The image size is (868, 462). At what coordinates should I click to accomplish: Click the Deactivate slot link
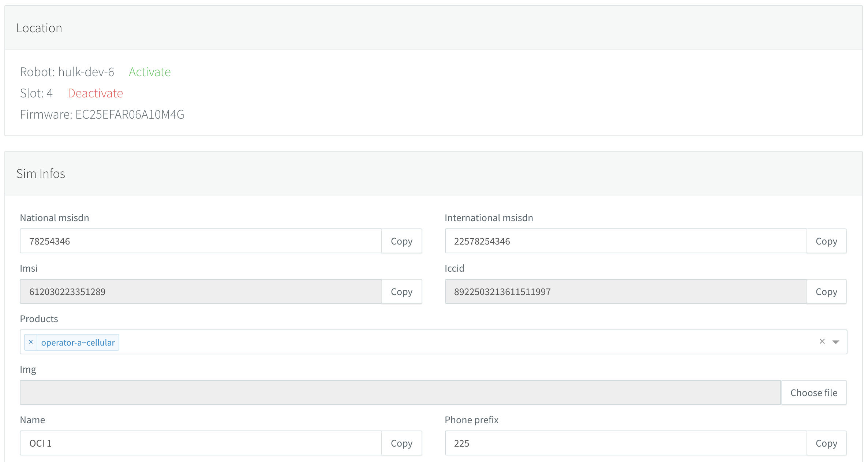(x=95, y=93)
